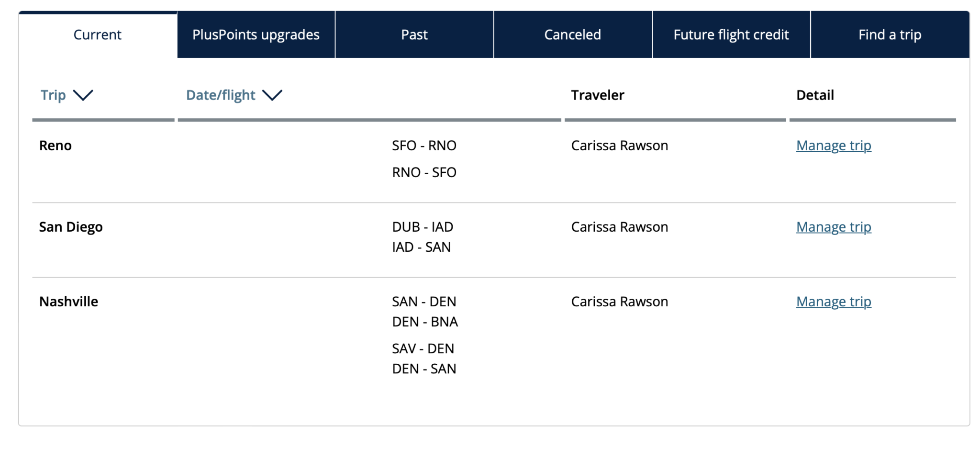This screenshot has width=980, height=449.
Task: Select the SFO - RNO flight segment
Action: click(x=423, y=145)
